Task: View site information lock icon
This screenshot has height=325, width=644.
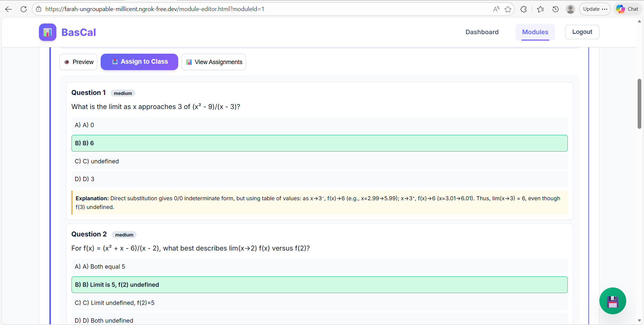Action: pos(39,9)
